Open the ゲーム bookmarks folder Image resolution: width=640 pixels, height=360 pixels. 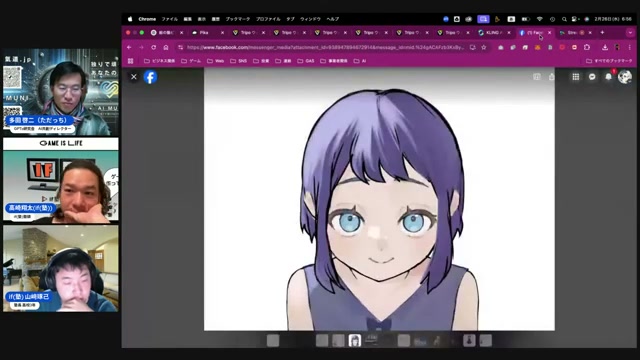191,61
